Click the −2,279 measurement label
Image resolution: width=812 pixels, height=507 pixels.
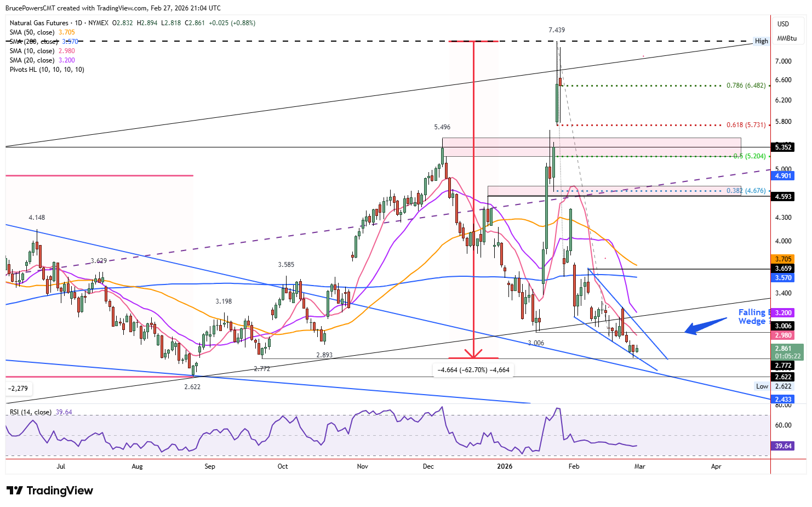click(19, 389)
